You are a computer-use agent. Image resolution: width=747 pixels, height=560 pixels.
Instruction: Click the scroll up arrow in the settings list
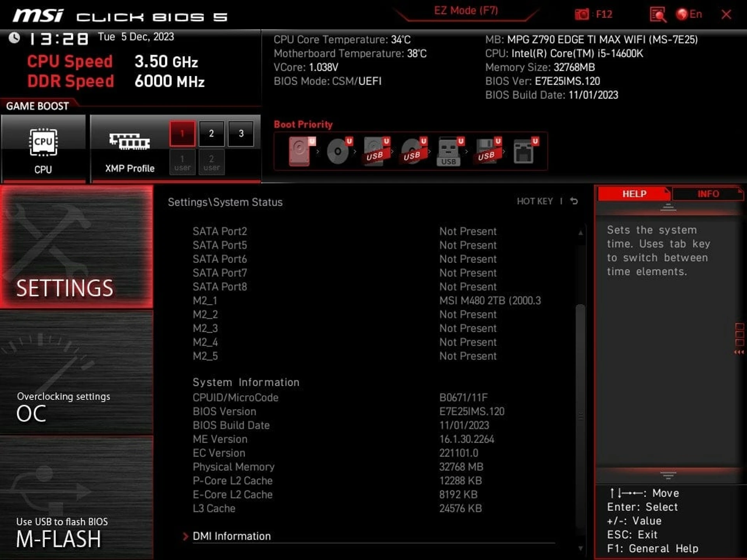pos(580,233)
